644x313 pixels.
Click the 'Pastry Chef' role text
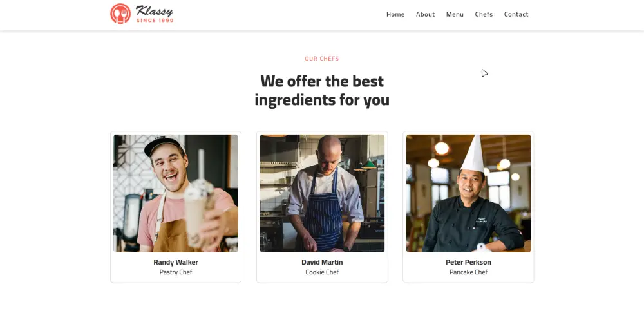[x=176, y=272]
